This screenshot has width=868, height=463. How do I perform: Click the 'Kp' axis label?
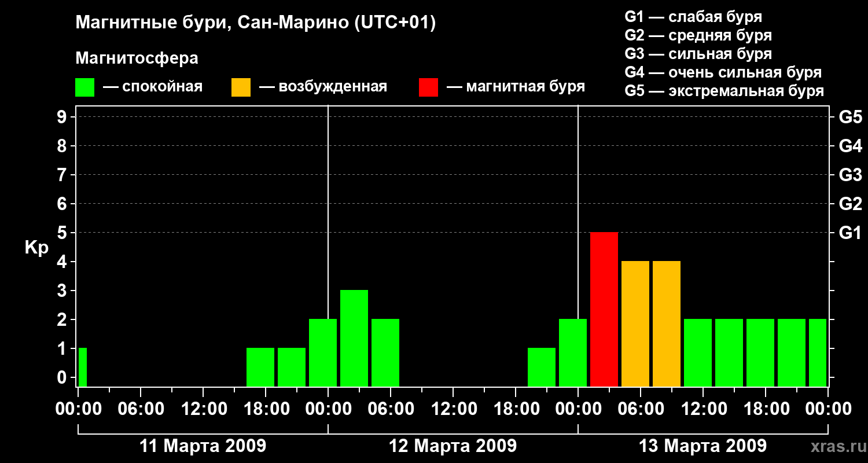[36, 247]
